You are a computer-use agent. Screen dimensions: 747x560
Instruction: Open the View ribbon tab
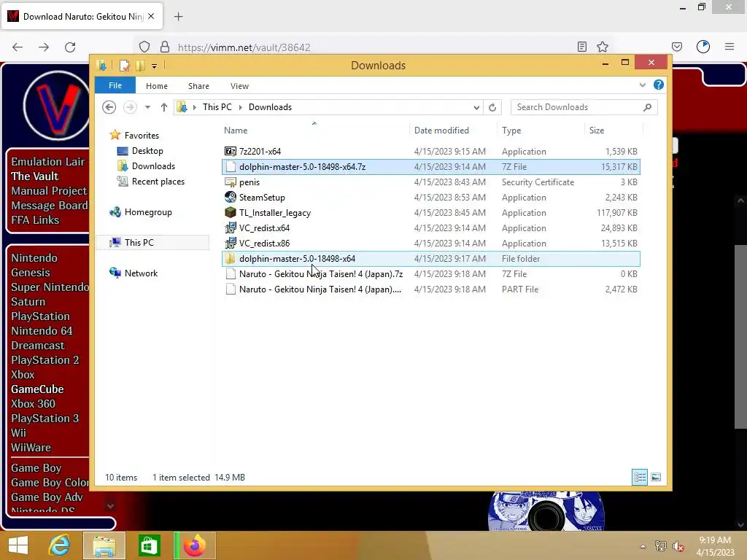coord(239,86)
